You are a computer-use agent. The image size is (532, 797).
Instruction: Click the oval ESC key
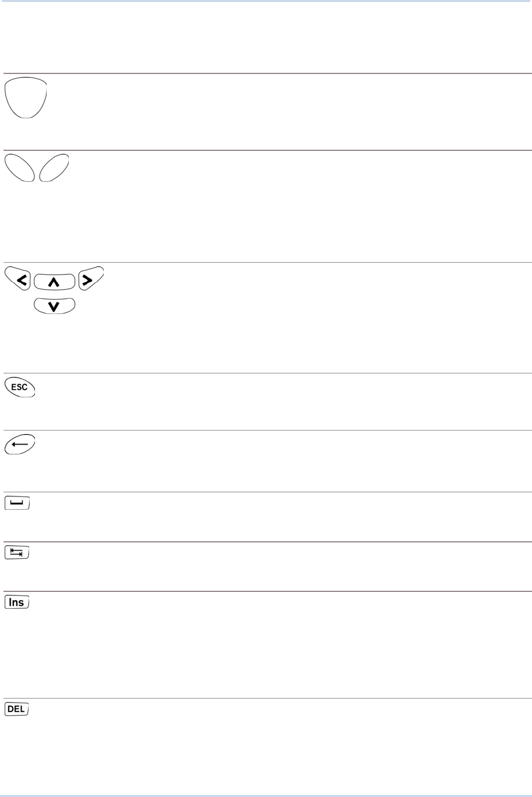20,387
